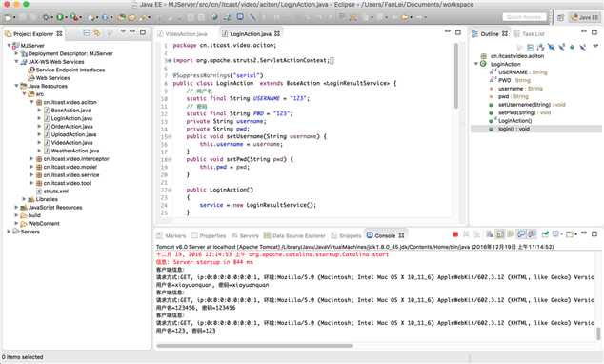Collapse the MJServer project node
The height and width of the screenshot is (364, 604).
coord(9,46)
